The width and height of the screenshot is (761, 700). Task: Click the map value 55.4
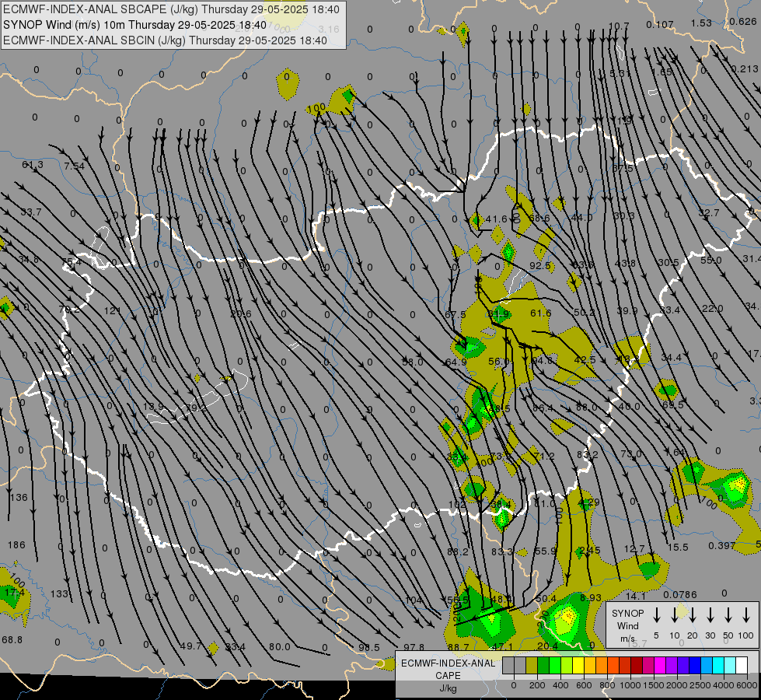(x=72, y=263)
